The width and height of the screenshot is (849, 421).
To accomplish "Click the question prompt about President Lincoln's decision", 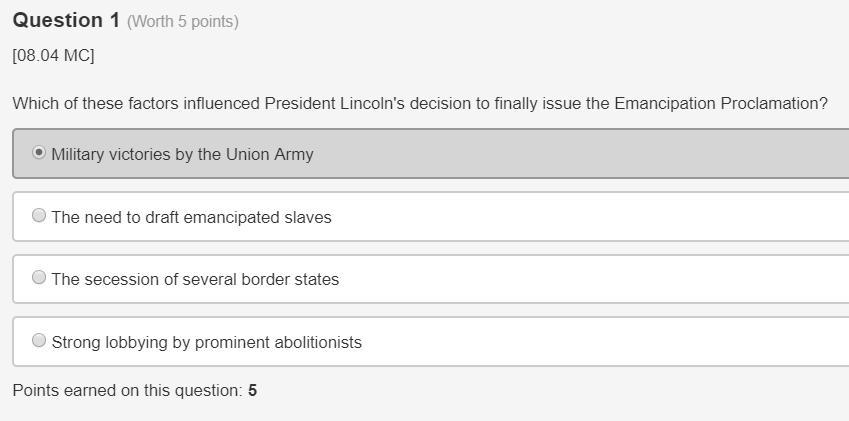I will (420, 104).
